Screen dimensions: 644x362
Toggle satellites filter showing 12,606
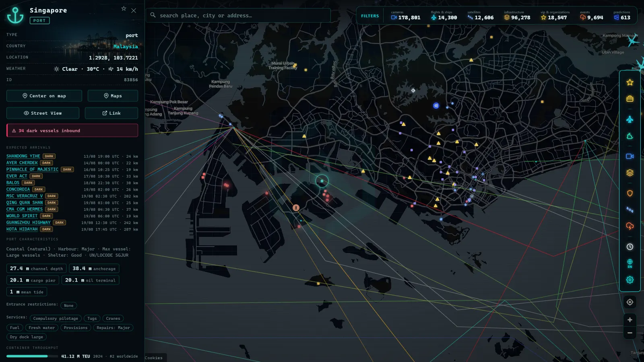[x=480, y=16]
